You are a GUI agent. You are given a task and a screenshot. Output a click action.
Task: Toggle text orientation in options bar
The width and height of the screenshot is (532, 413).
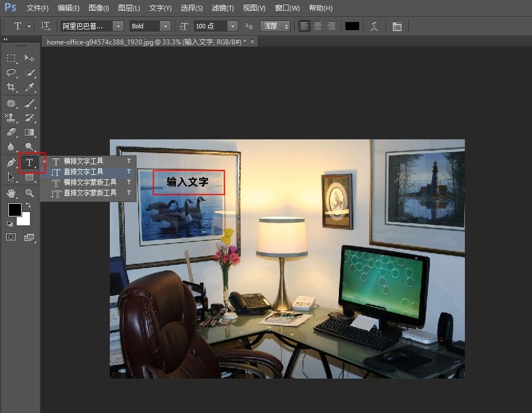pyautogui.click(x=45, y=26)
